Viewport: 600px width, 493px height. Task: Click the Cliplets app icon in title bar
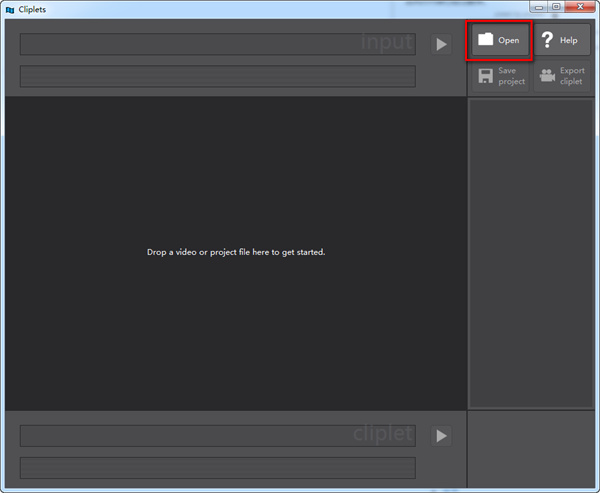pos(9,8)
